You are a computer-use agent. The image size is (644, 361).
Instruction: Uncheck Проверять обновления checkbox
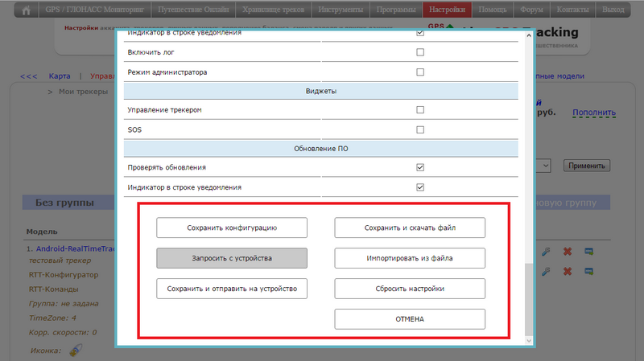click(419, 167)
